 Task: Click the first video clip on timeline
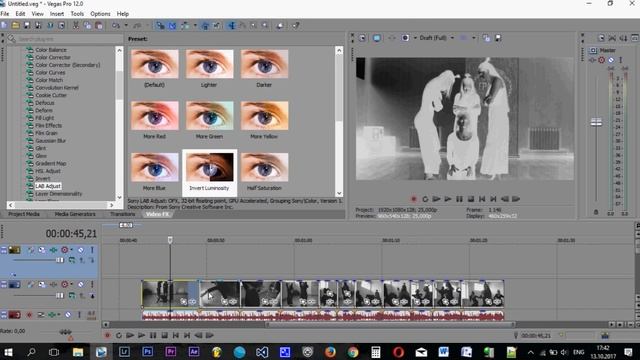tap(170, 293)
